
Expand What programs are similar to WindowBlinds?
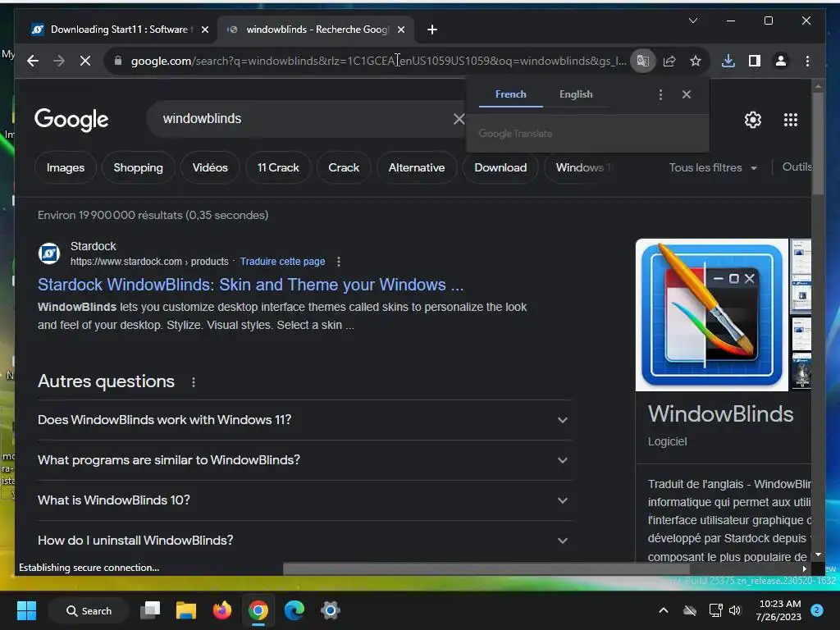(304, 460)
